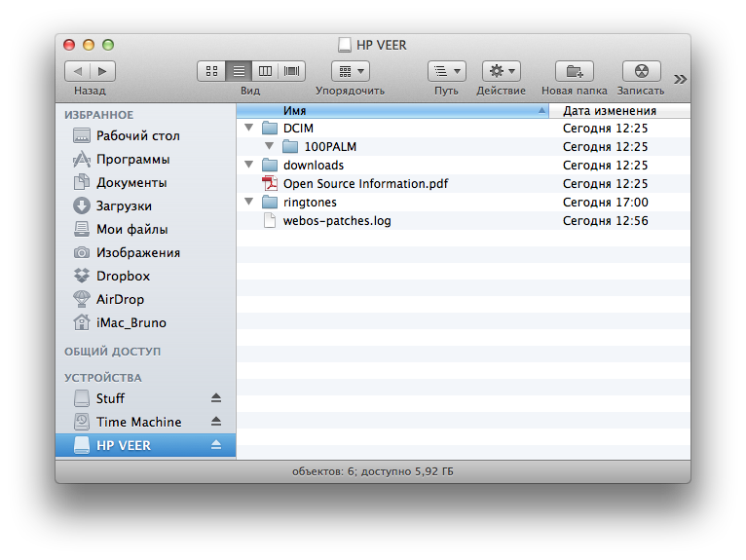Viewport: 746px width, 560px height.
Task: Collapse the DCIM folder disclosure triangle
Action: 249,128
